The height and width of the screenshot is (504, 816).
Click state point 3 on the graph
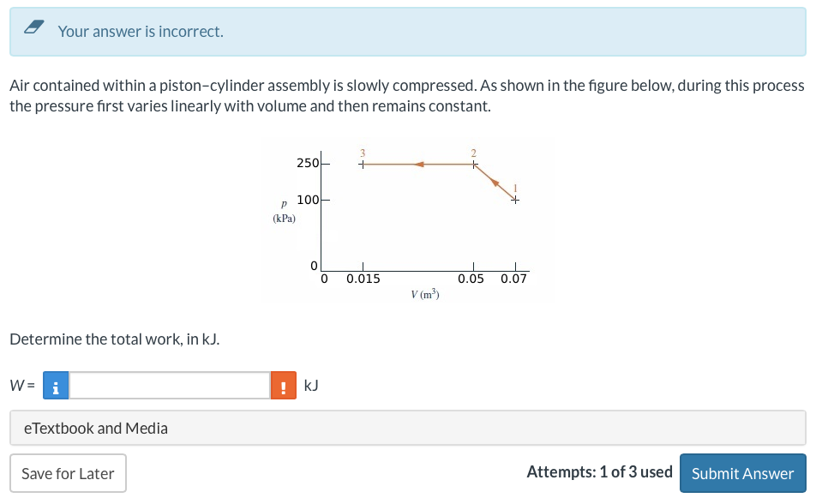(x=362, y=163)
